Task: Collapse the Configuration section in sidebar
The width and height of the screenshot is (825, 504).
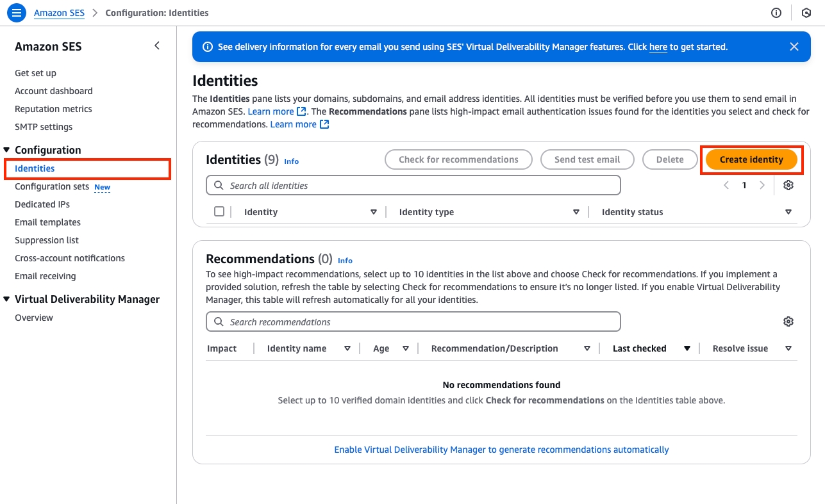Action: click(7, 150)
